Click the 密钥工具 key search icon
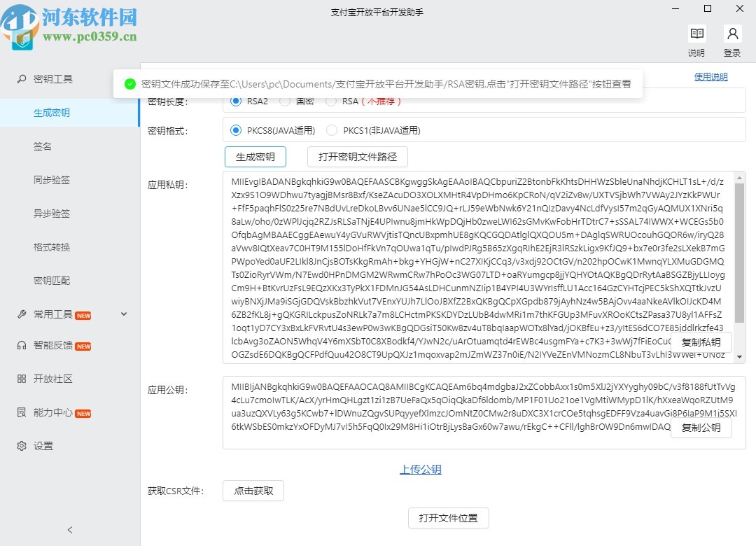The width and height of the screenshot is (756, 546). pyautogui.click(x=22, y=78)
